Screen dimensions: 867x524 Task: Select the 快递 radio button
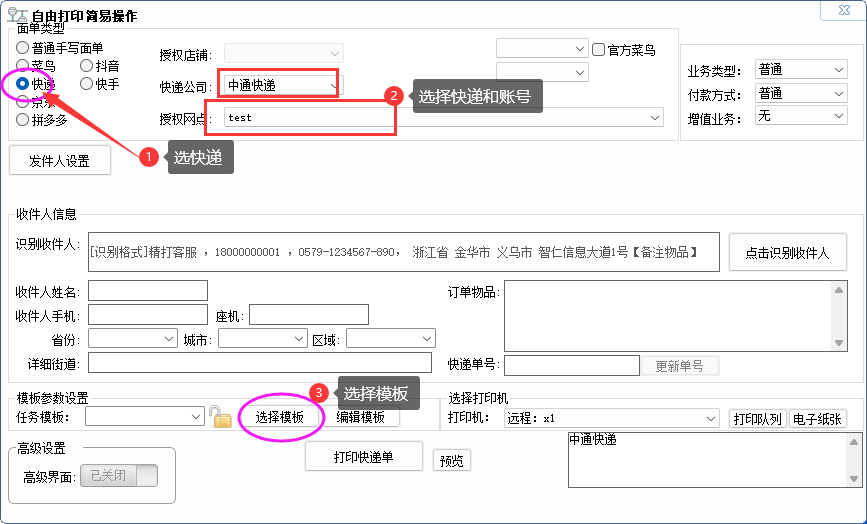click(23, 84)
